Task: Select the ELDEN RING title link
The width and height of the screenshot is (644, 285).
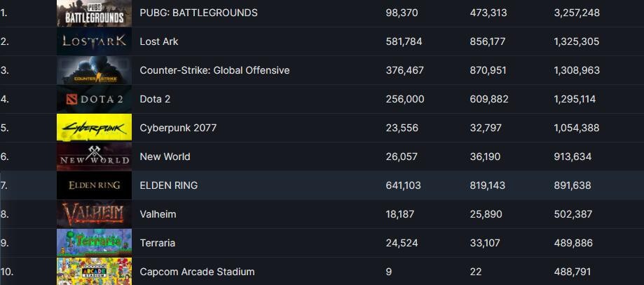Action: pos(168,185)
